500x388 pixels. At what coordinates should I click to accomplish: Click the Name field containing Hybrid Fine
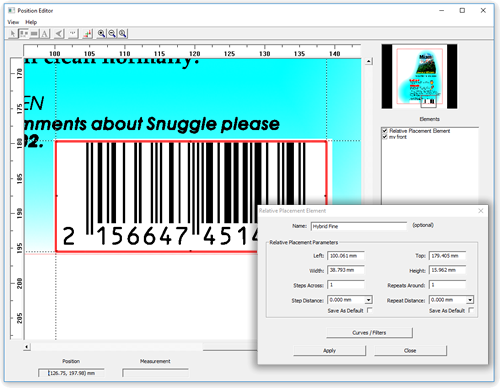coord(359,226)
